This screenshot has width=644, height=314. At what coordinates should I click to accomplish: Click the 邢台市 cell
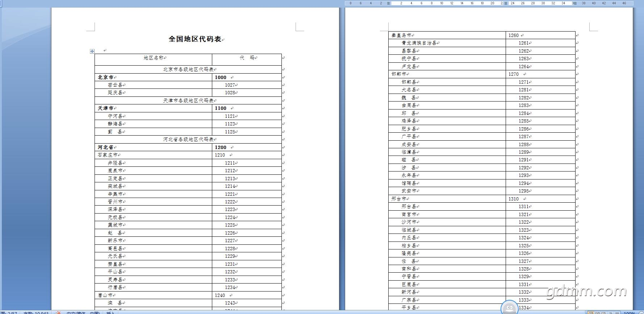[447, 199]
